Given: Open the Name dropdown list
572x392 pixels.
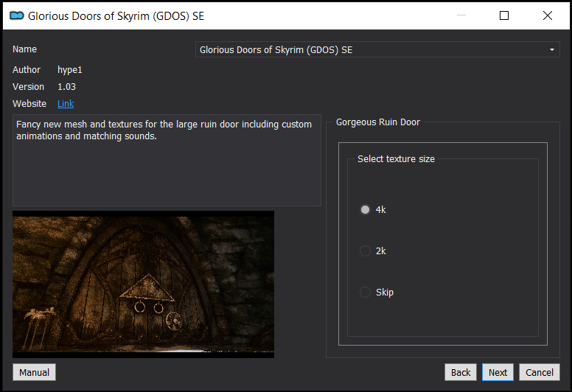Looking at the screenshot, I should click(377, 49).
